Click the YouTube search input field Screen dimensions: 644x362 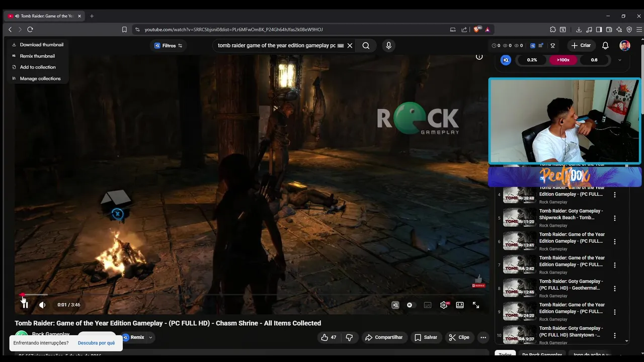click(x=276, y=45)
